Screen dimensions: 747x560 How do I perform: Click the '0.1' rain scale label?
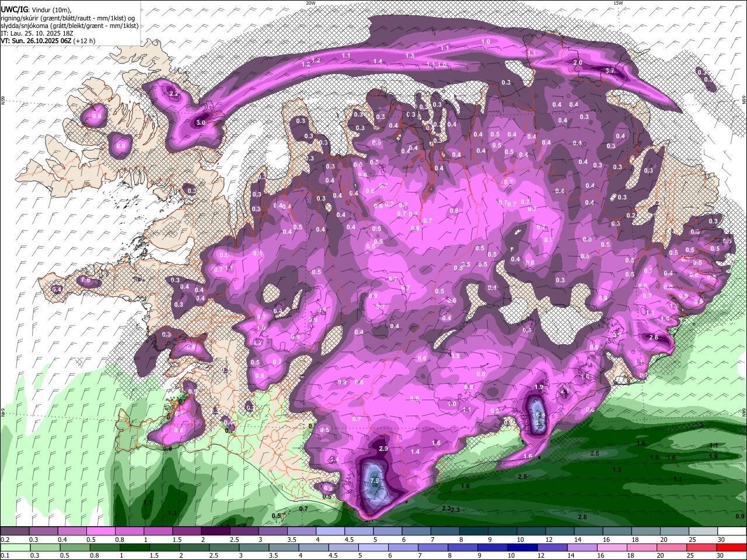[5, 555]
